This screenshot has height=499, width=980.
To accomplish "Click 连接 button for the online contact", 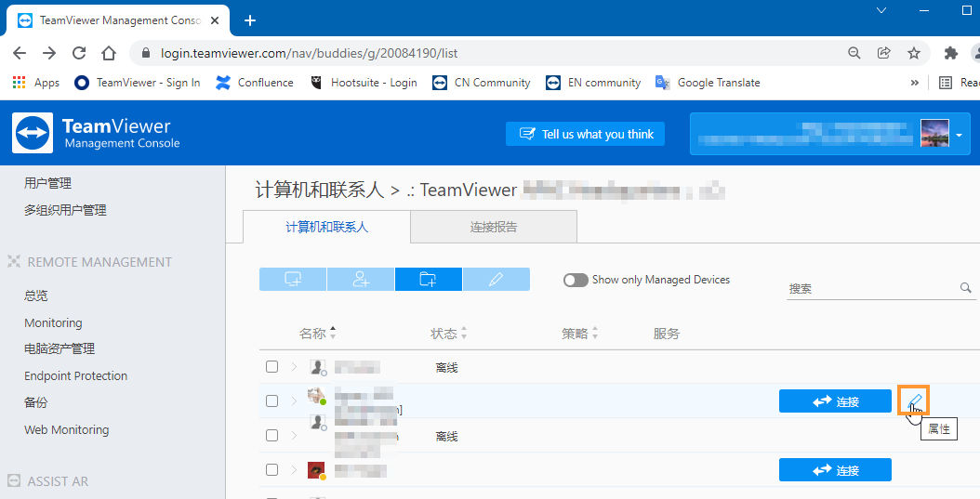I will click(x=835, y=401).
